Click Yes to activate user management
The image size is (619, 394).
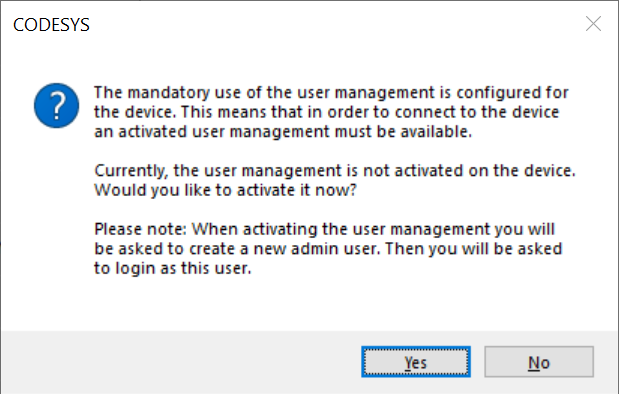pos(416,362)
